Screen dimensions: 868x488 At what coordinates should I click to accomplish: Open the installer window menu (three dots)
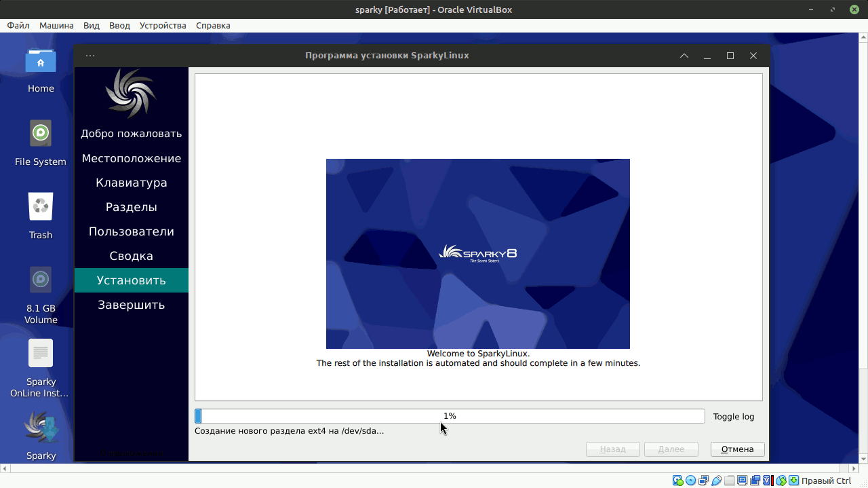(90, 56)
